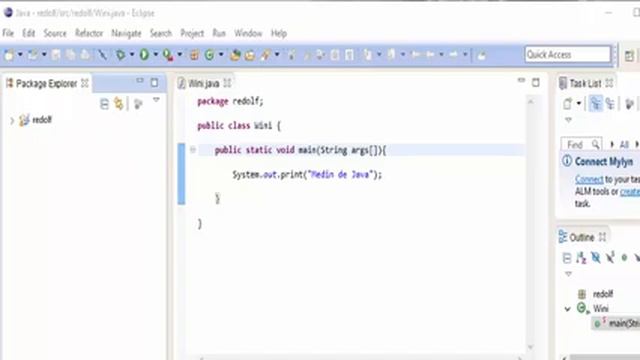Collapse the main method fold marker
Screen dimensions: 640x360
click(193, 150)
